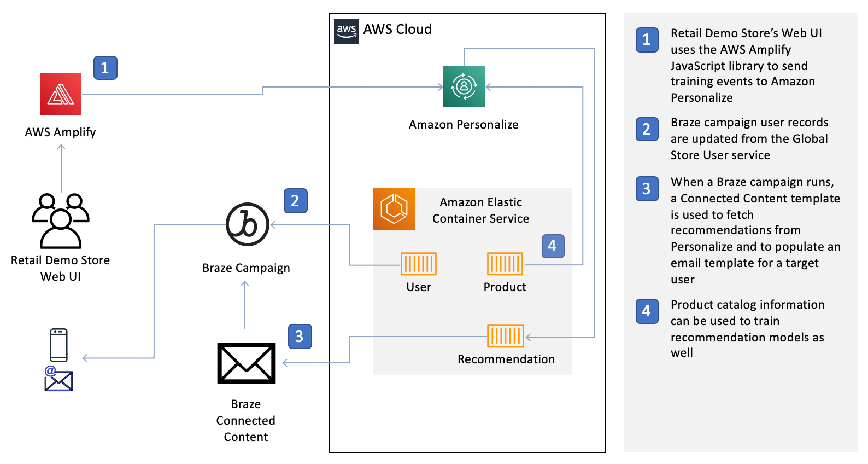Screen dimensions: 868x464
Task: Click the Retail Demo Store users icon
Action: coord(61,221)
